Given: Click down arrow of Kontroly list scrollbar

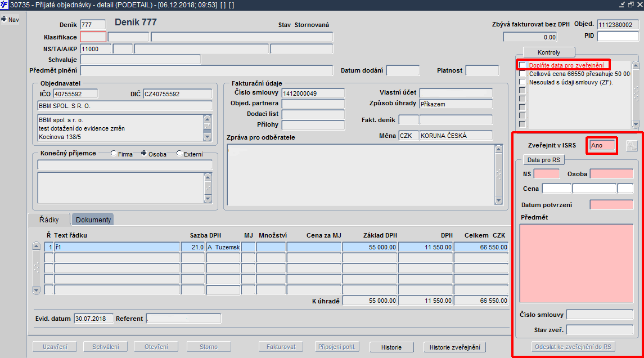Looking at the screenshot, I should (636, 124).
